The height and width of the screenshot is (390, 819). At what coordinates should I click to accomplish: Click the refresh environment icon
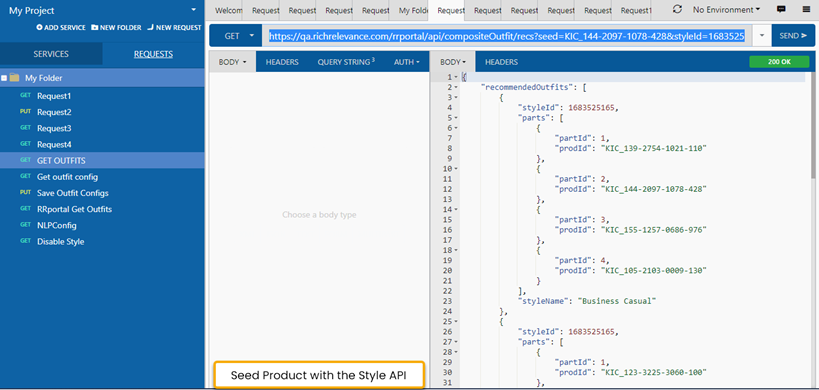(677, 9)
